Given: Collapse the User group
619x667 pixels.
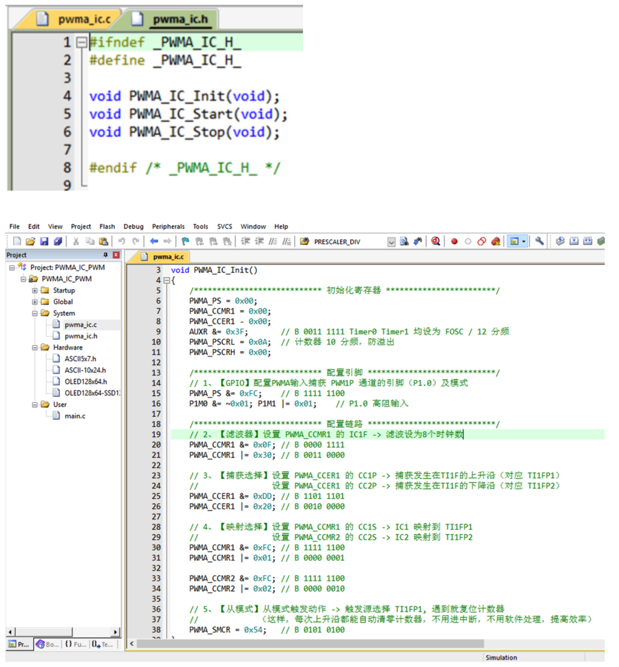Looking at the screenshot, I should click(x=35, y=405).
